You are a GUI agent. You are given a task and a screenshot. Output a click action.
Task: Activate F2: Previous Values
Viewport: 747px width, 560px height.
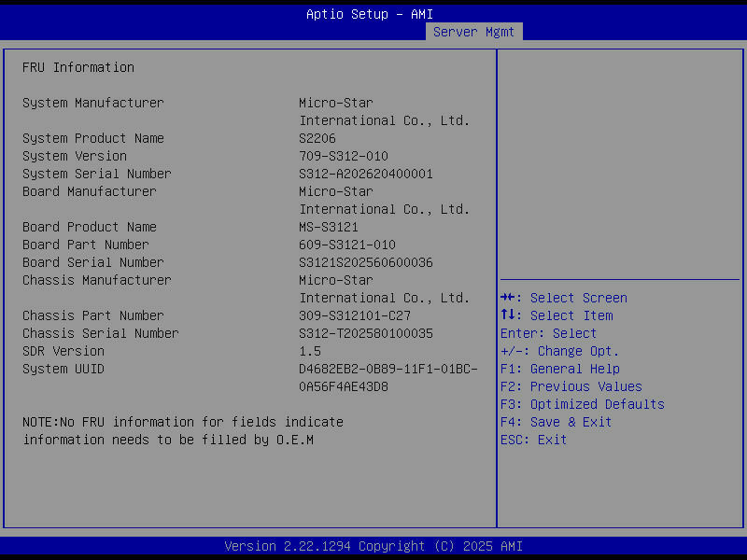tap(572, 385)
